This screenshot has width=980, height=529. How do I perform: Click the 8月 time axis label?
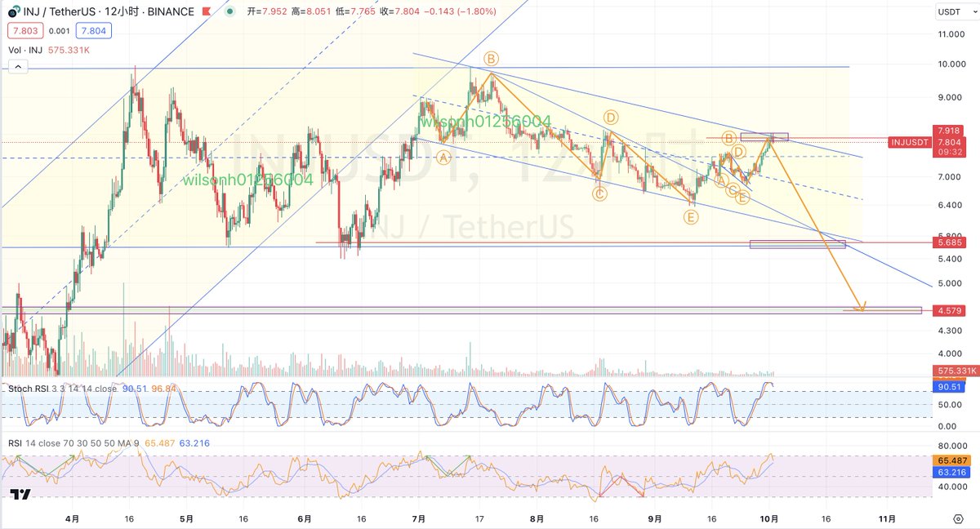coord(537,518)
